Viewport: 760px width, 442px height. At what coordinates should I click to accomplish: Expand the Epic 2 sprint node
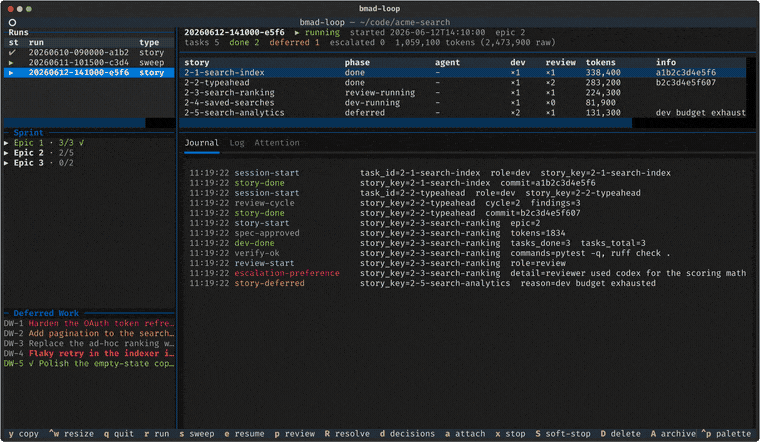coord(6,153)
